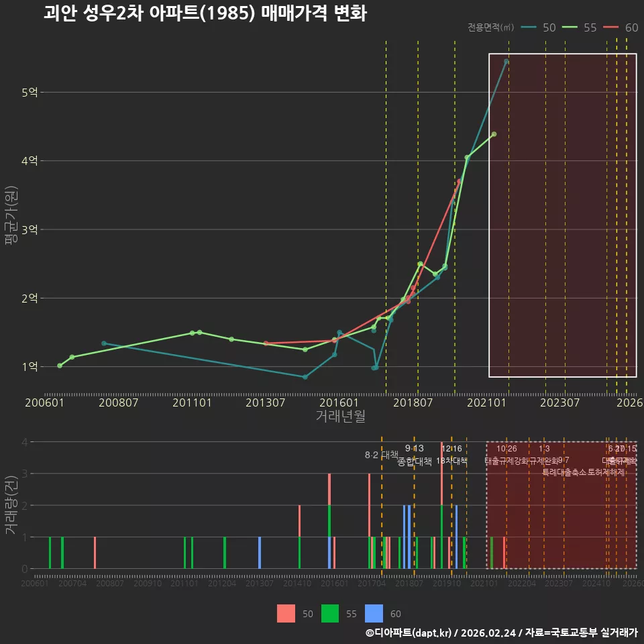Screen dimensions: 644x644
Task: Toggle the green 55 line legend entry at top
Action: pos(579,28)
